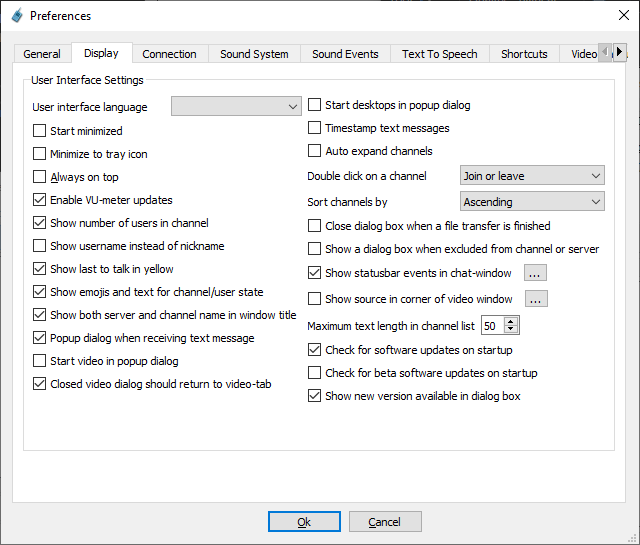Screen dimensions: 640x545
Task: Click ellipsis button beside statusbar events option
Action: tap(535, 273)
